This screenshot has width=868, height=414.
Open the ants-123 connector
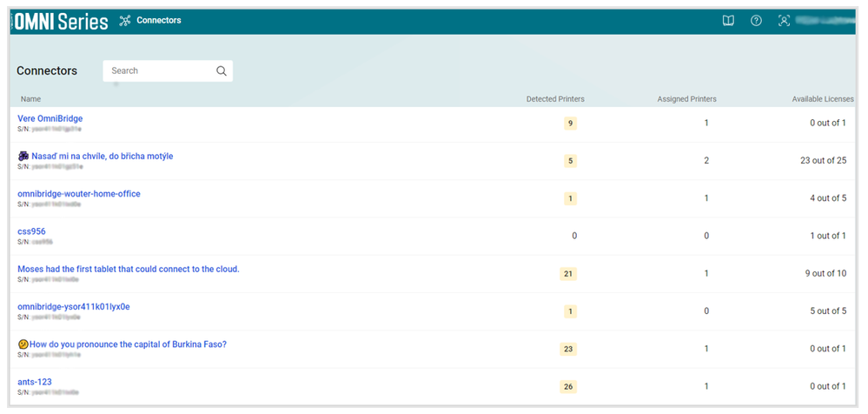(x=35, y=382)
